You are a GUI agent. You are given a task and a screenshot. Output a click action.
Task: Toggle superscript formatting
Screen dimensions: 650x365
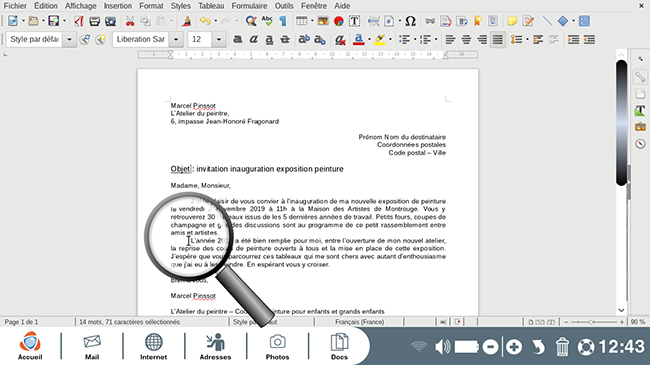[304, 39]
